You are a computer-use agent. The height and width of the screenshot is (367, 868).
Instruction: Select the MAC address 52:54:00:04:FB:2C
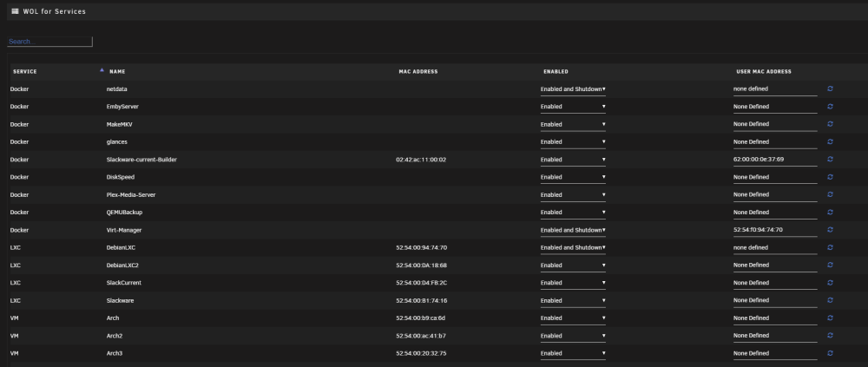[421, 282]
